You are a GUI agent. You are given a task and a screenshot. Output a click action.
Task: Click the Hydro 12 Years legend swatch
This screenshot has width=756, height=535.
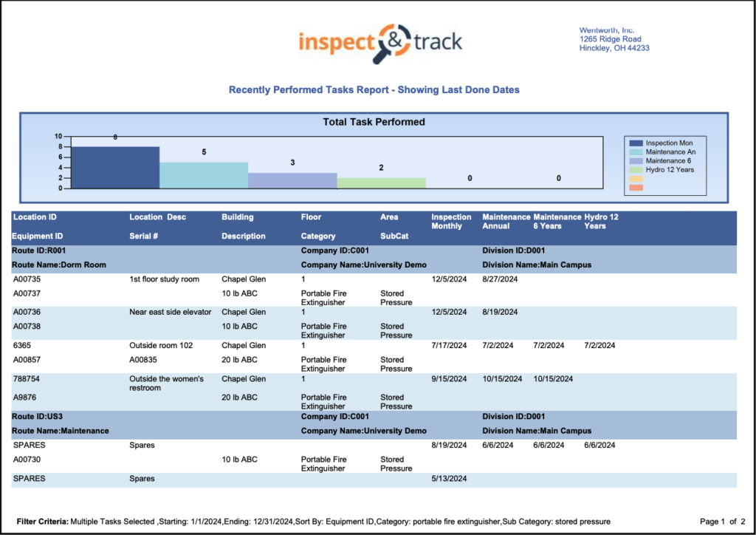(x=634, y=169)
